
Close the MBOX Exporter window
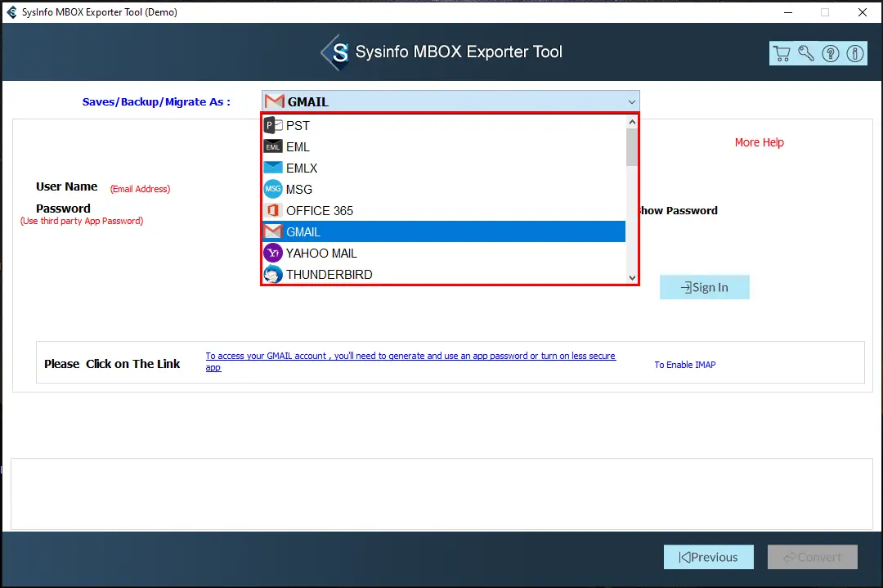click(x=863, y=11)
